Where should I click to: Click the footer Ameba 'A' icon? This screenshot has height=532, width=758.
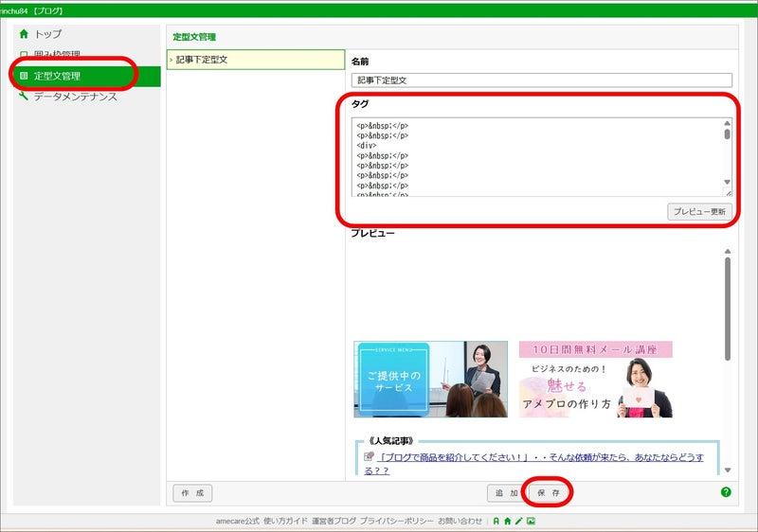pyautogui.click(x=496, y=521)
